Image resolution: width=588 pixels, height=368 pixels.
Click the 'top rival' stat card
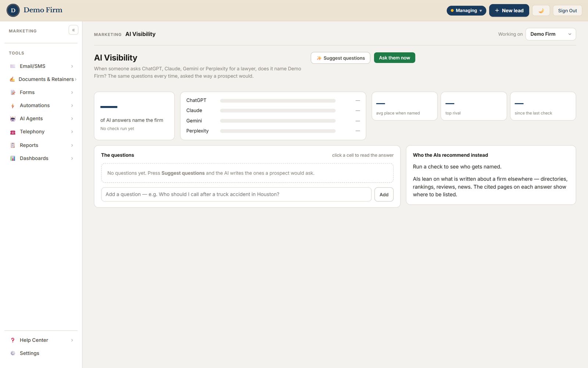pyautogui.click(x=474, y=106)
